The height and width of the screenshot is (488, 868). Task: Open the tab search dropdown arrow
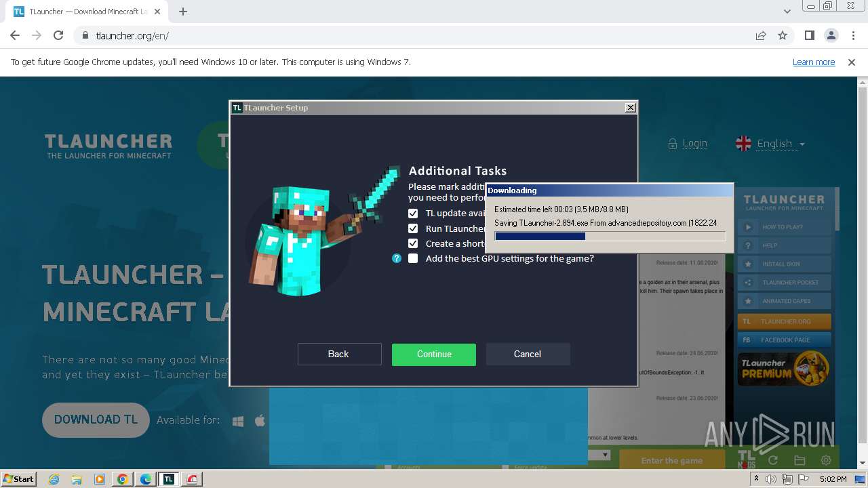click(x=787, y=12)
